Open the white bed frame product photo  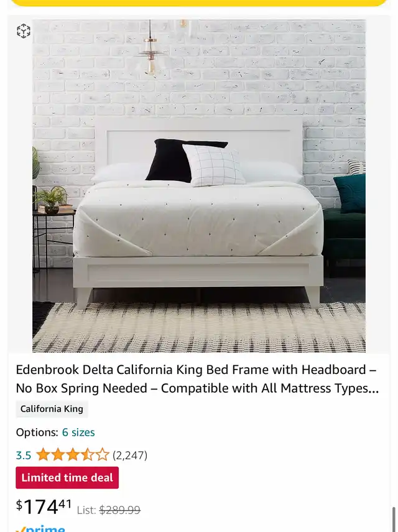(x=199, y=186)
